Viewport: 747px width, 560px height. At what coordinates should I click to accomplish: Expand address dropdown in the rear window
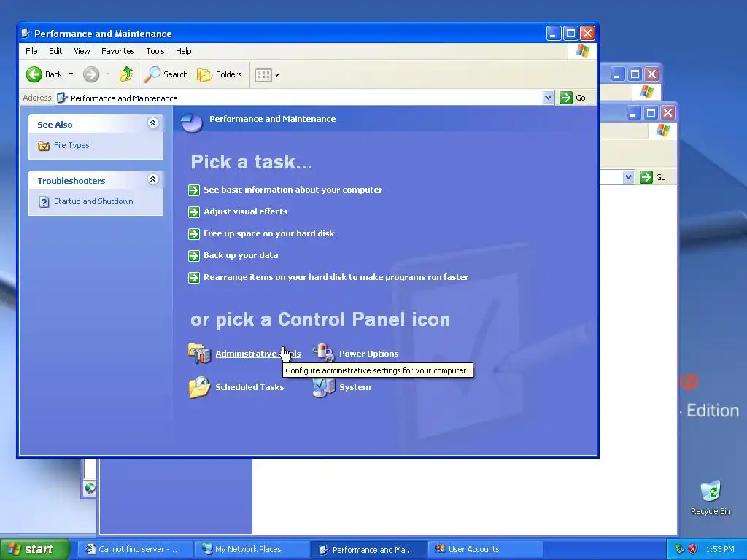[x=628, y=177]
